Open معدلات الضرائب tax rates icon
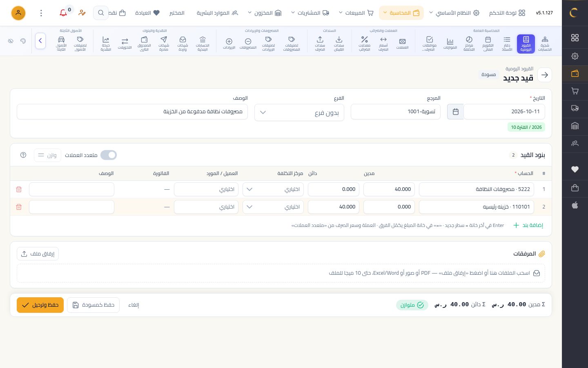This screenshot has height=368, width=588. [364, 43]
